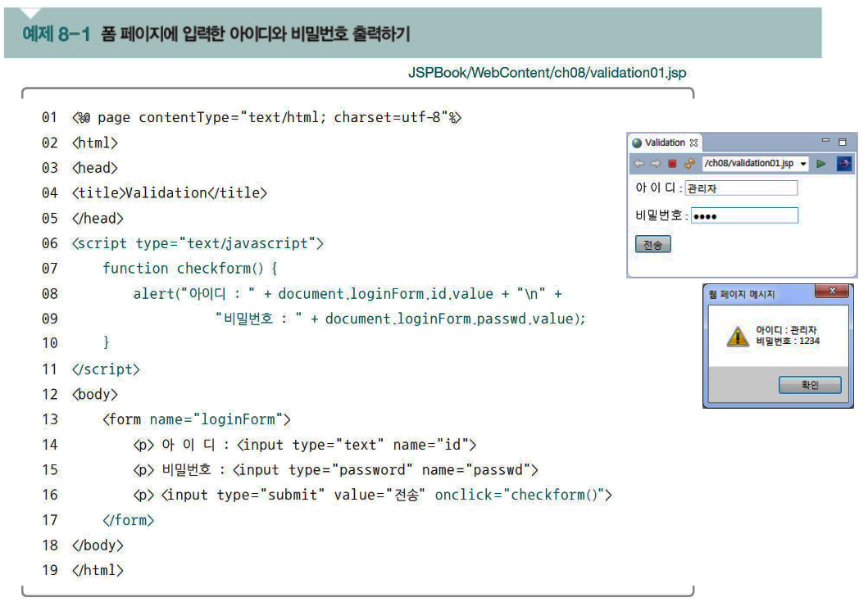Click the alert call on line 08
Viewport: 868px width, 602px height.
coord(347,294)
